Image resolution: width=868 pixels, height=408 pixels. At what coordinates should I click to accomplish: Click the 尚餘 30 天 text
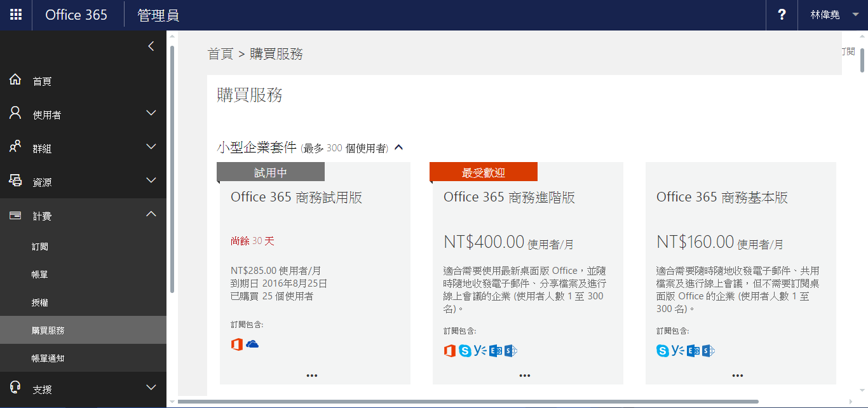252,241
